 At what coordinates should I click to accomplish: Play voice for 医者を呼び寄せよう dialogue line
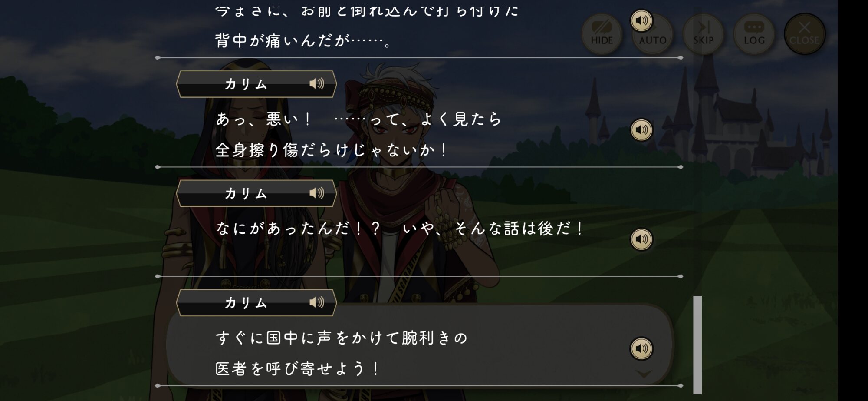[x=641, y=348]
